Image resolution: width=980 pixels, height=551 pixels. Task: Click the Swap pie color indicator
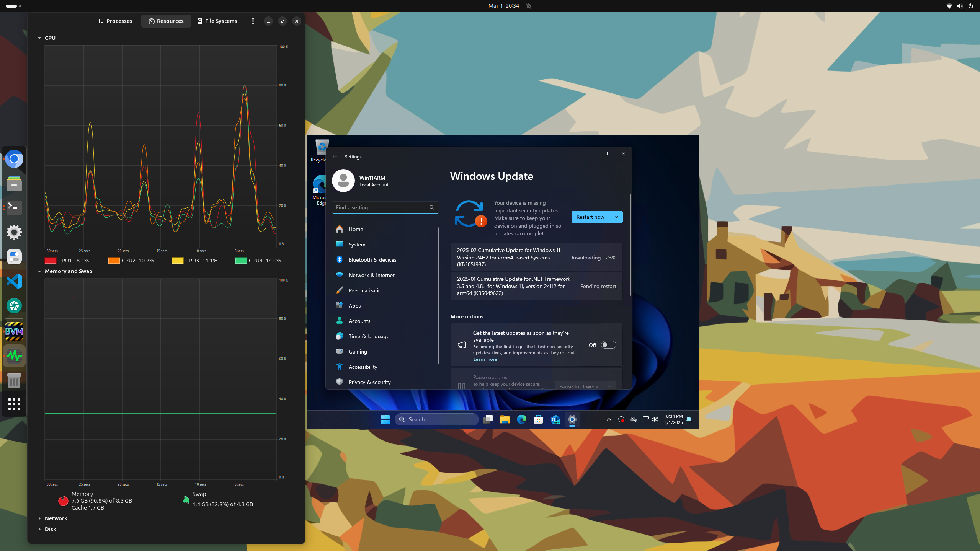[x=185, y=500]
